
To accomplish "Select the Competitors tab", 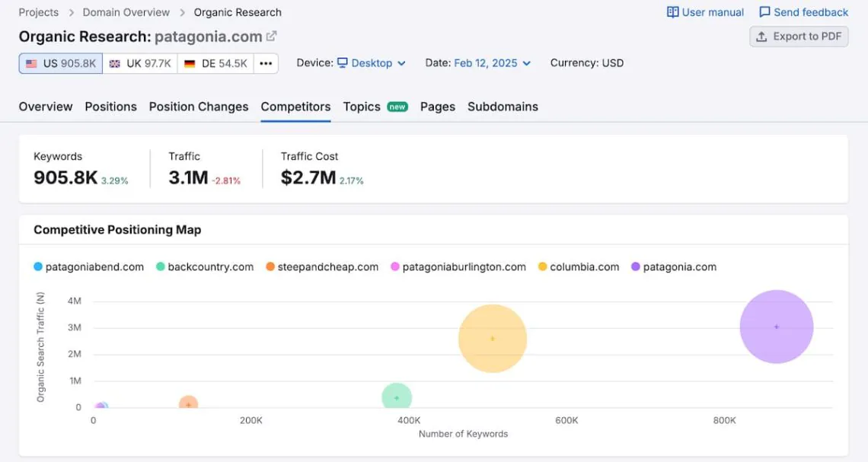I will (295, 107).
